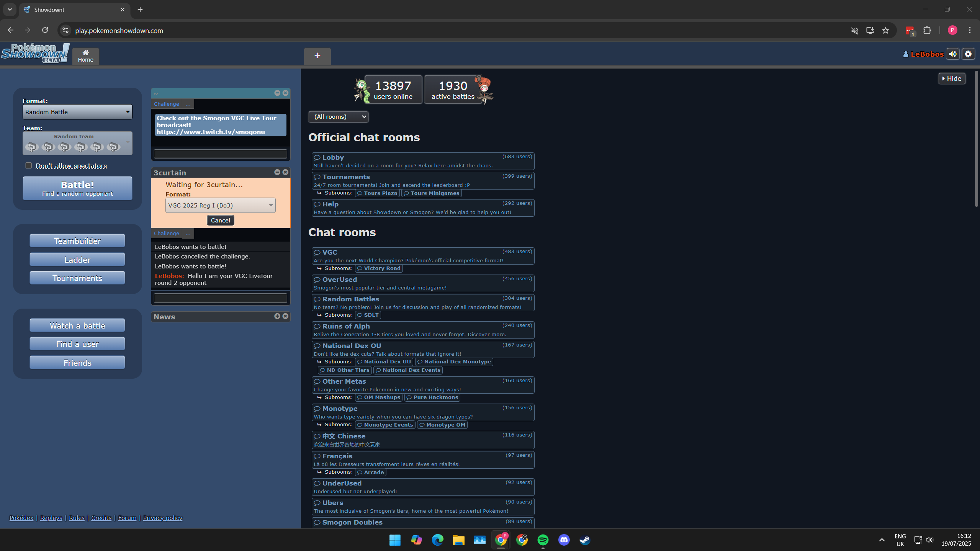Screen dimensions: 980x551
Task: Cancel the challenge to 3curtain
Action: pos(220,220)
